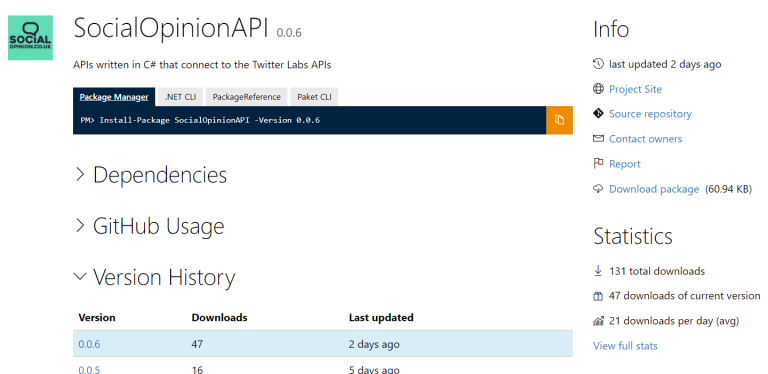Open the Download package link
This screenshot has width=768, height=374.
pos(654,189)
